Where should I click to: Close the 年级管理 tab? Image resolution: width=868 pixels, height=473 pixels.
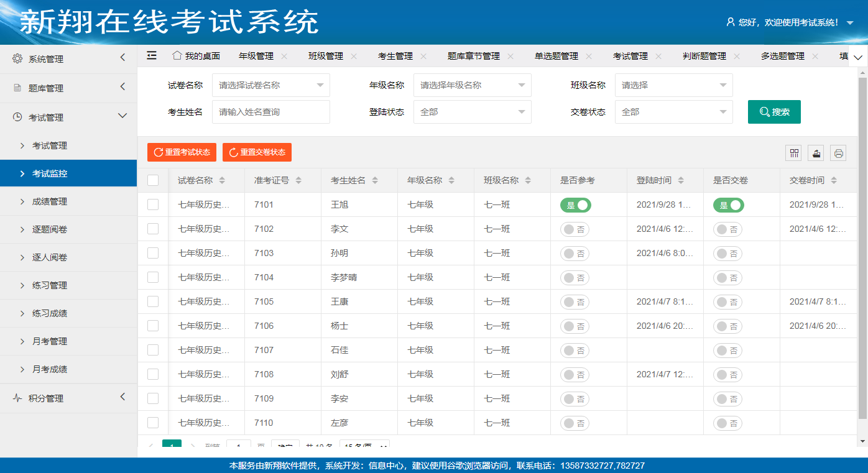tap(284, 56)
